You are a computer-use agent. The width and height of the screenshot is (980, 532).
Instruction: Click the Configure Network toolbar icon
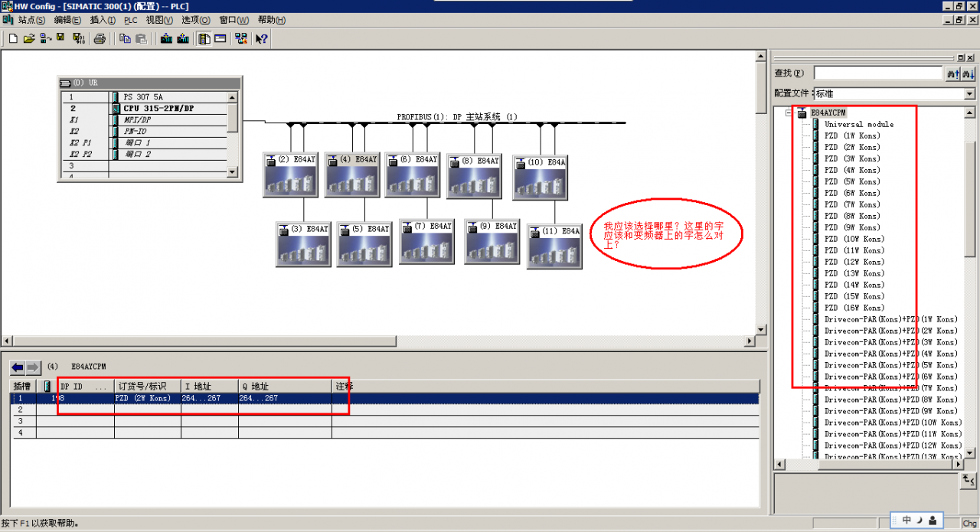pos(241,38)
